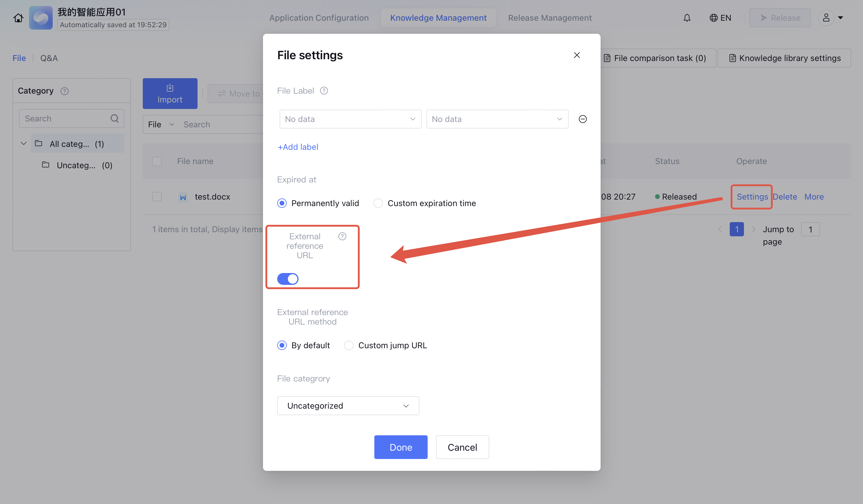Open the notifications bell
Image resolution: width=863 pixels, height=504 pixels.
(686, 18)
